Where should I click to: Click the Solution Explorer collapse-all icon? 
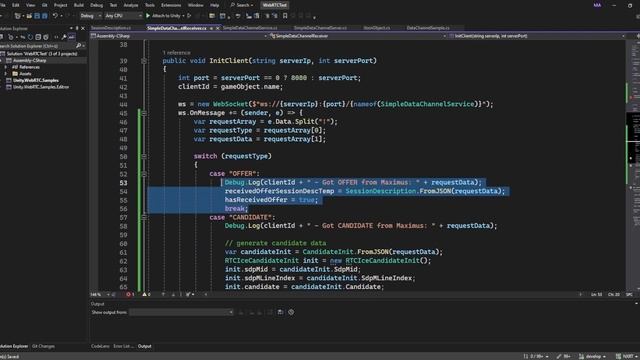tap(38, 37)
